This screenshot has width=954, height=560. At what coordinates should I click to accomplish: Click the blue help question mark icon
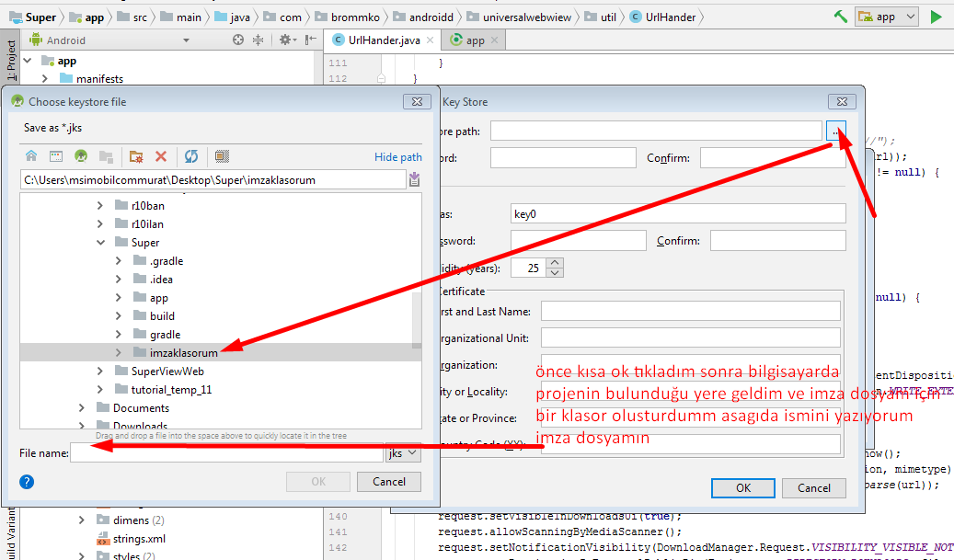pyautogui.click(x=26, y=482)
